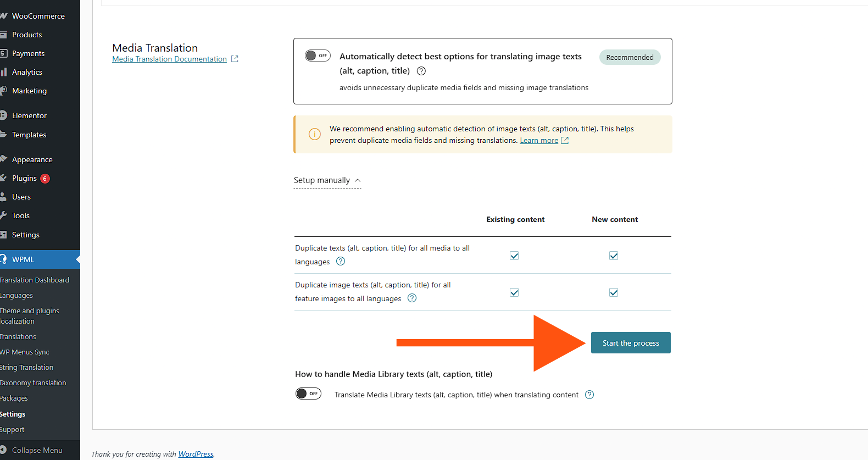The height and width of the screenshot is (460, 868).
Task: Click external link icon after Learn more
Action: click(x=565, y=141)
